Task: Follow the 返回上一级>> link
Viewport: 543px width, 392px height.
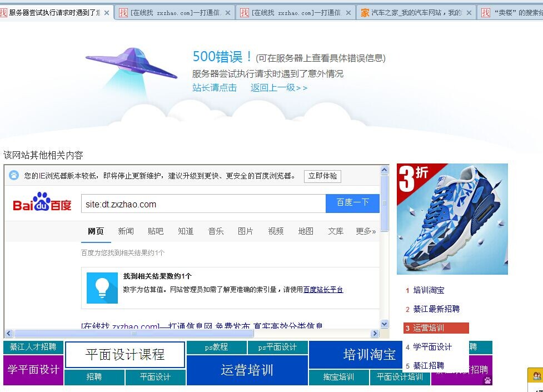Action: [278, 88]
